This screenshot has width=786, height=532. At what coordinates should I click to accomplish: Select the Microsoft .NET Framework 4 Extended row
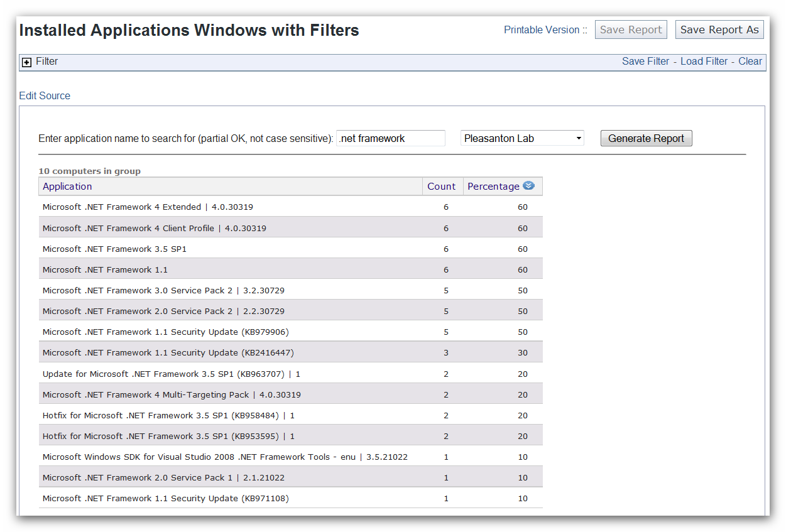tap(251, 207)
